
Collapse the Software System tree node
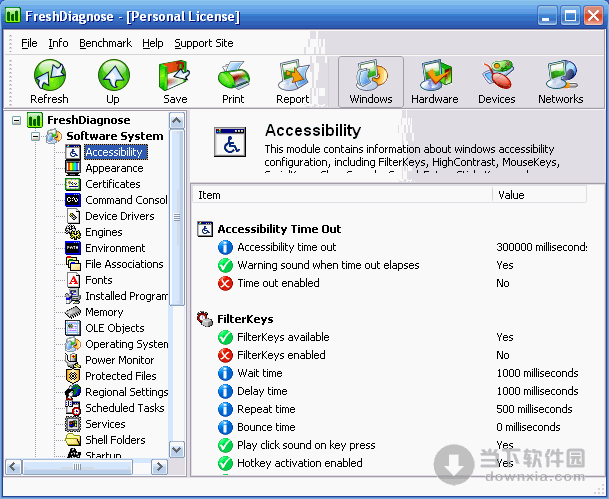[35, 136]
